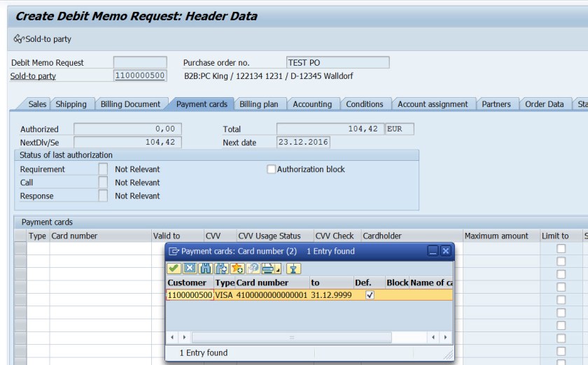
Task: Open the print options dropdown arrow
Action: click(x=278, y=269)
